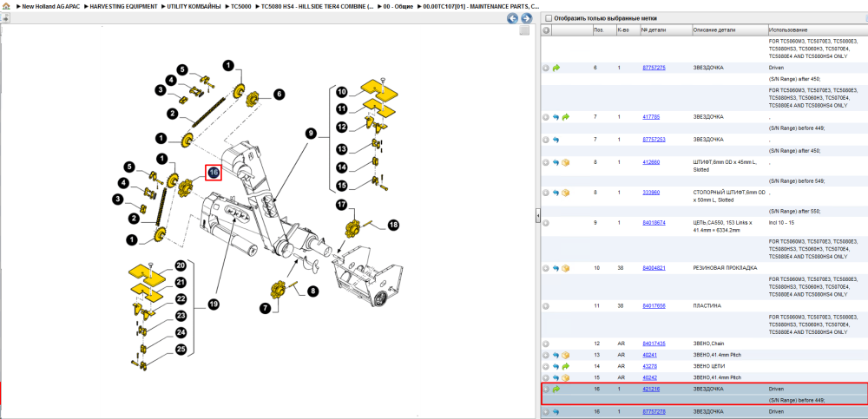Screen dimensions: 868x419
Task: Select callout 16 on the diagram
Action: tap(214, 173)
